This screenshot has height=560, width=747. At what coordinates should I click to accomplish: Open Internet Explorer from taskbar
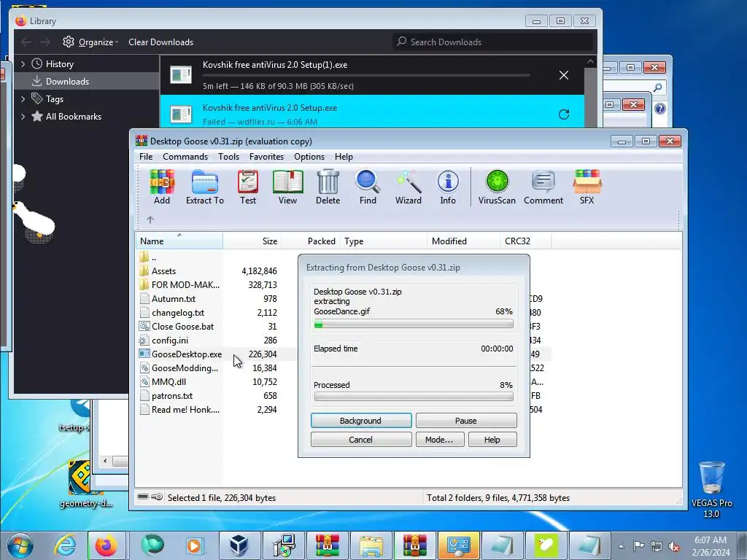65,545
